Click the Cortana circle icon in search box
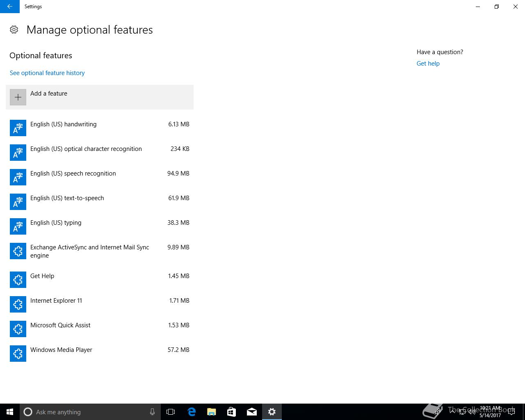525x420 pixels. [28, 412]
